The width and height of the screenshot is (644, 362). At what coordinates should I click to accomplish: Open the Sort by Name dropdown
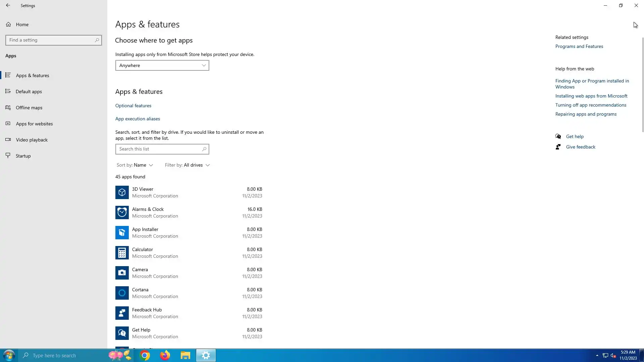(135, 165)
